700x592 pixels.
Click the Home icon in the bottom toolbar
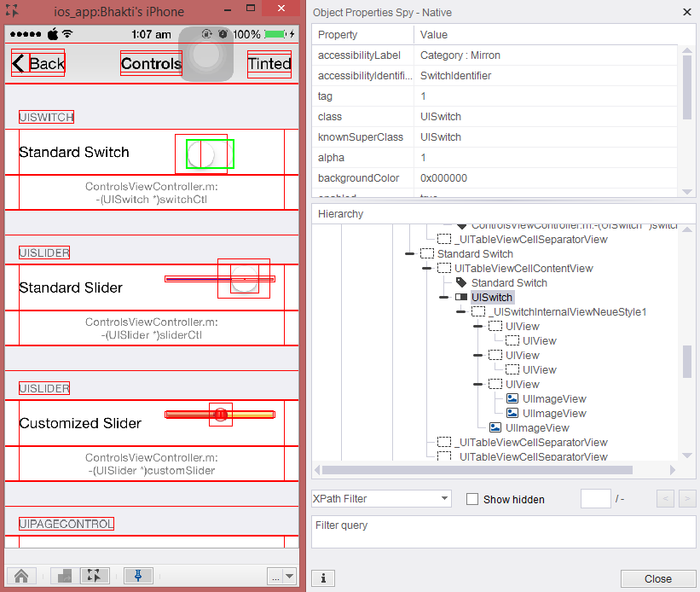(x=21, y=576)
